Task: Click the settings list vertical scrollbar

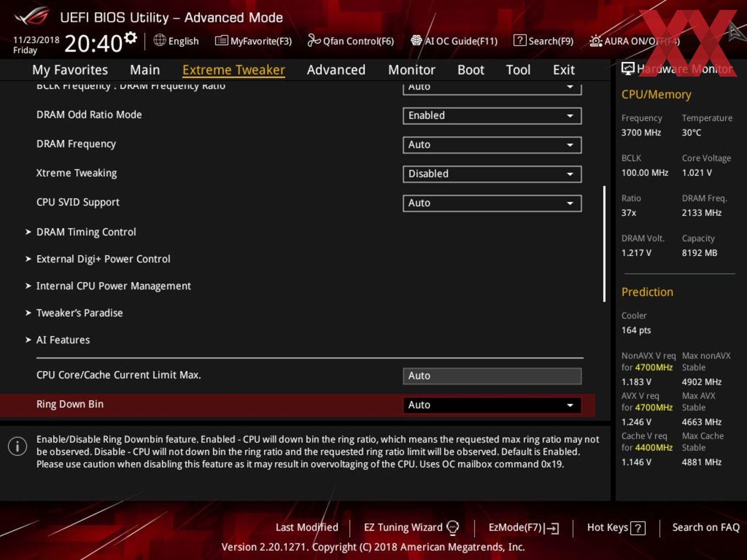Action: 604,244
